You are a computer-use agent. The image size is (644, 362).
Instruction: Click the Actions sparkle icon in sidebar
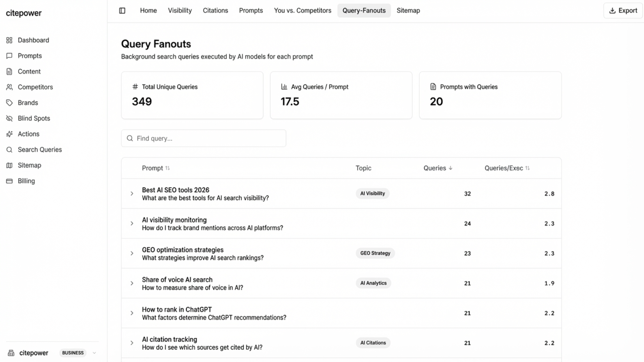9,134
